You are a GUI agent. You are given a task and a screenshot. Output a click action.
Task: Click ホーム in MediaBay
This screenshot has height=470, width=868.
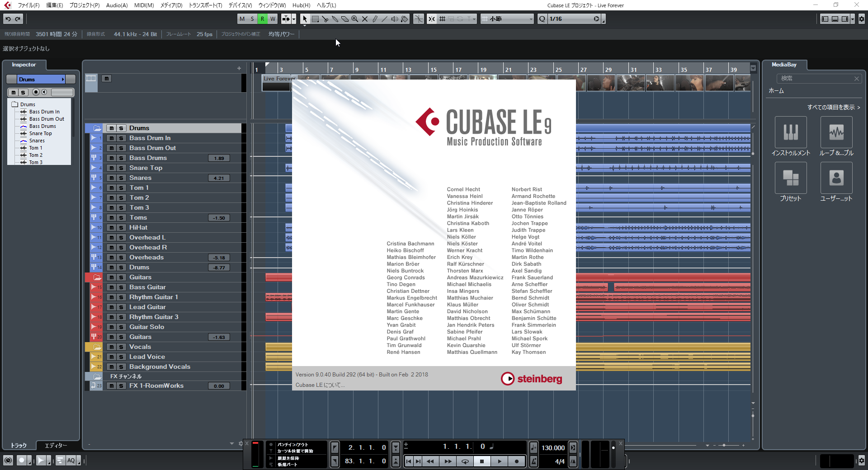coord(776,91)
